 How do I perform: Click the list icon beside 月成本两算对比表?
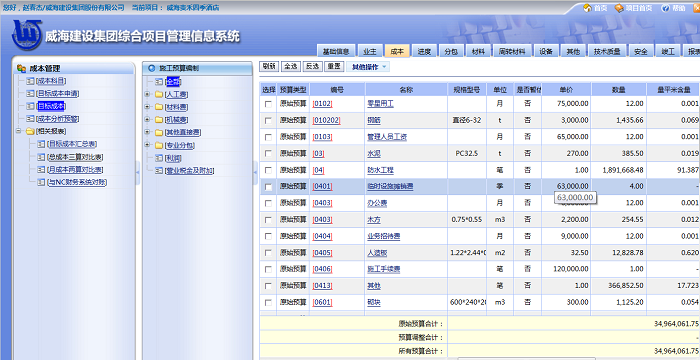pyautogui.click(x=41, y=169)
